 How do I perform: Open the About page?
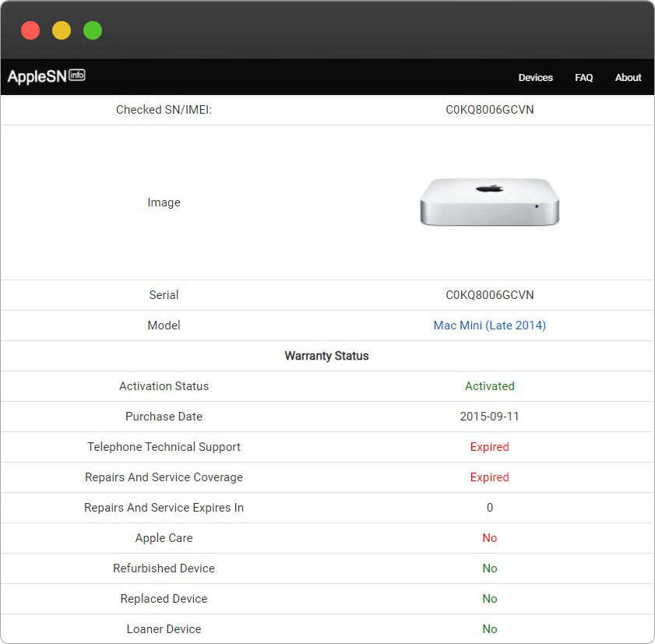click(628, 78)
